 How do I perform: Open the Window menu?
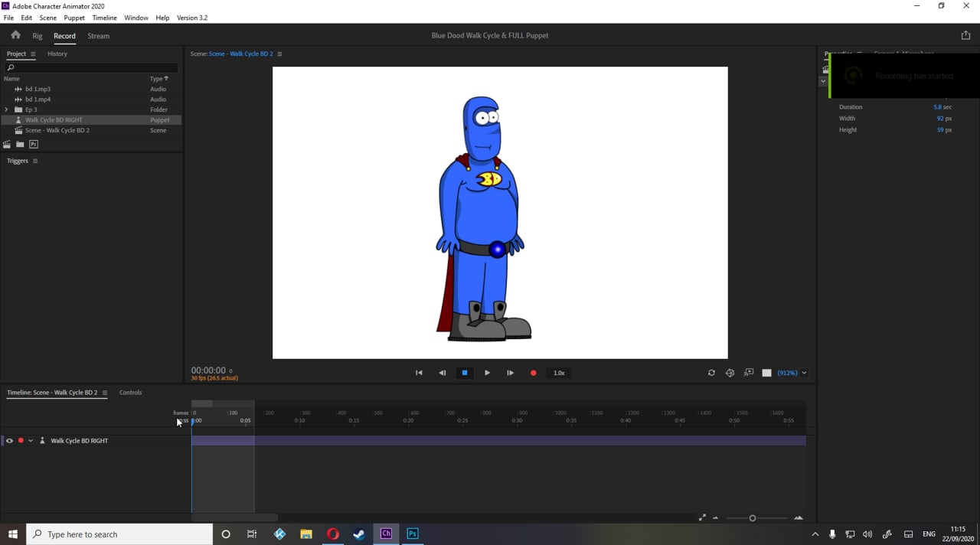click(x=136, y=18)
